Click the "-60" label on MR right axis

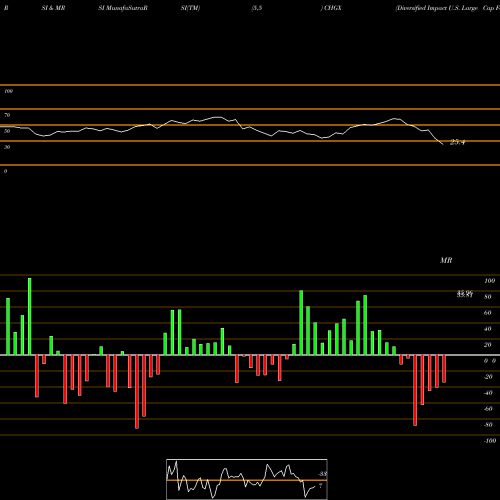click(488, 409)
